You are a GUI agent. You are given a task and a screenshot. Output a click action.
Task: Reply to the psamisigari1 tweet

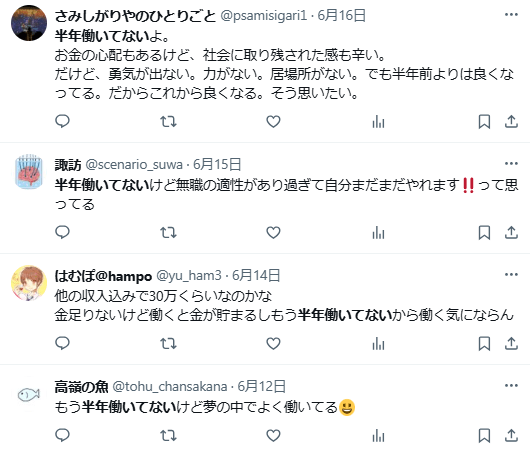[x=62, y=121]
